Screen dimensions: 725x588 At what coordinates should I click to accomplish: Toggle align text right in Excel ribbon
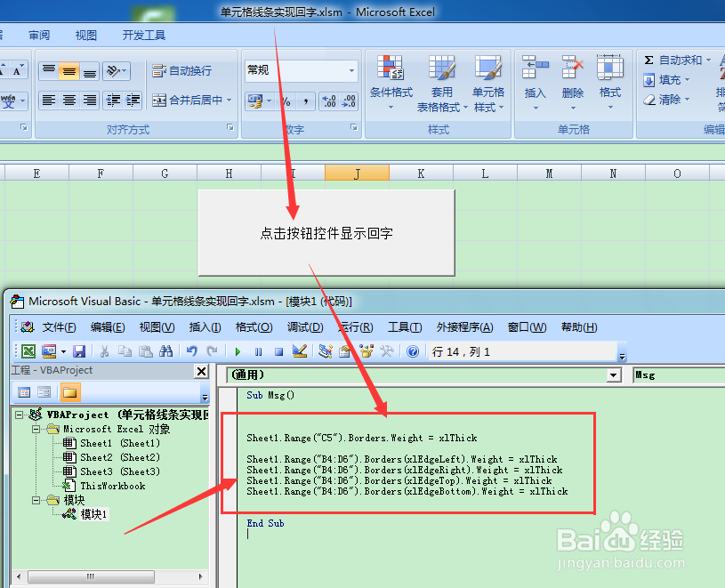pyautogui.click(x=89, y=100)
